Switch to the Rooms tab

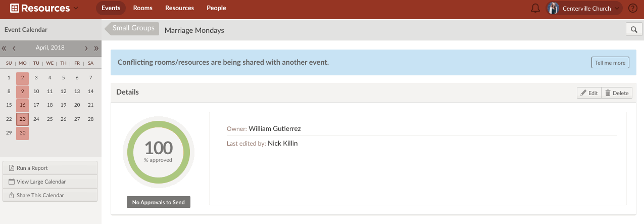(142, 8)
